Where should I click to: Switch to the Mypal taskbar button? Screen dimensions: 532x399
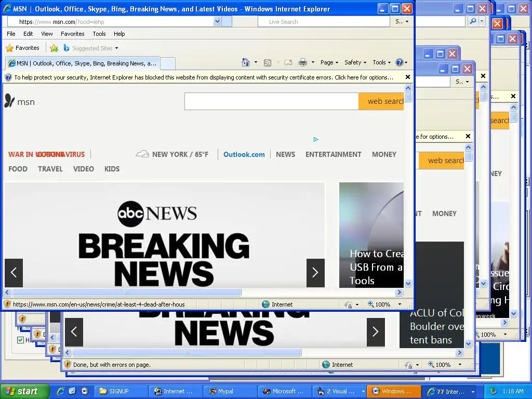[230, 391]
